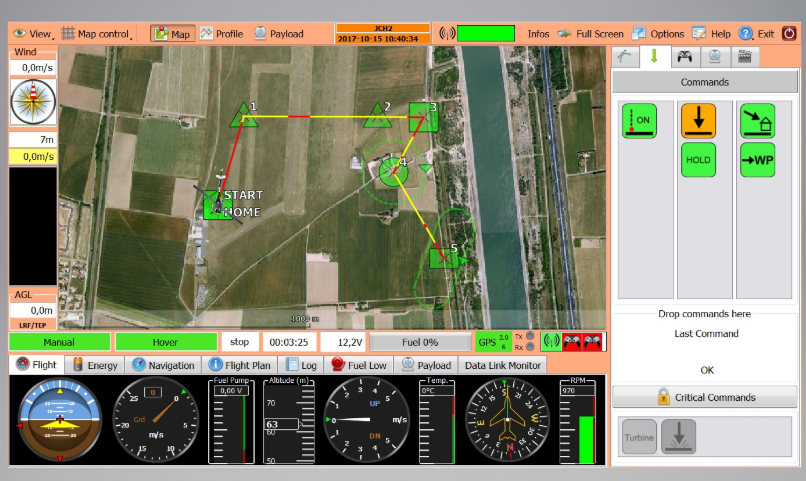Click the START HOME marker on map
The width and height of the screenshot is (806, 481).
218,205
